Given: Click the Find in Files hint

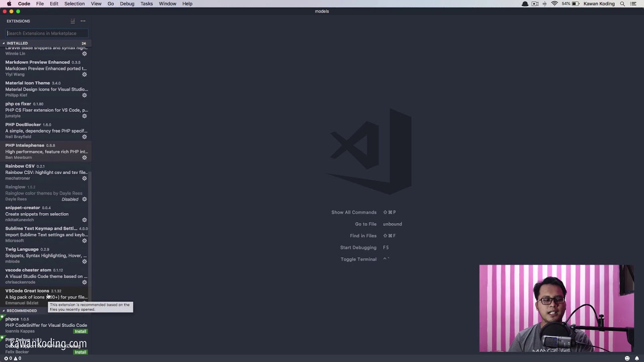Looking at the screenshot, I should (363, 236).
